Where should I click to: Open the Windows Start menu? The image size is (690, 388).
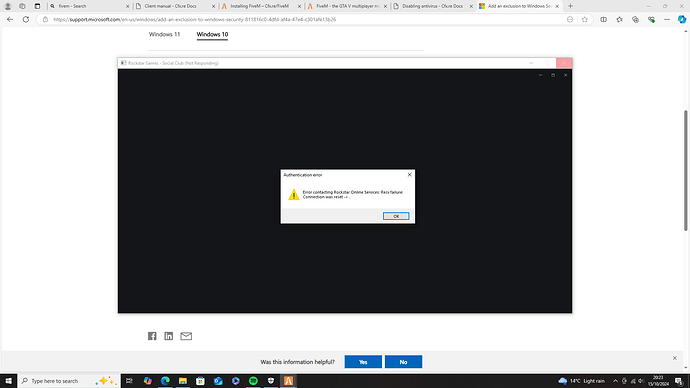click(x=8, y=381)
